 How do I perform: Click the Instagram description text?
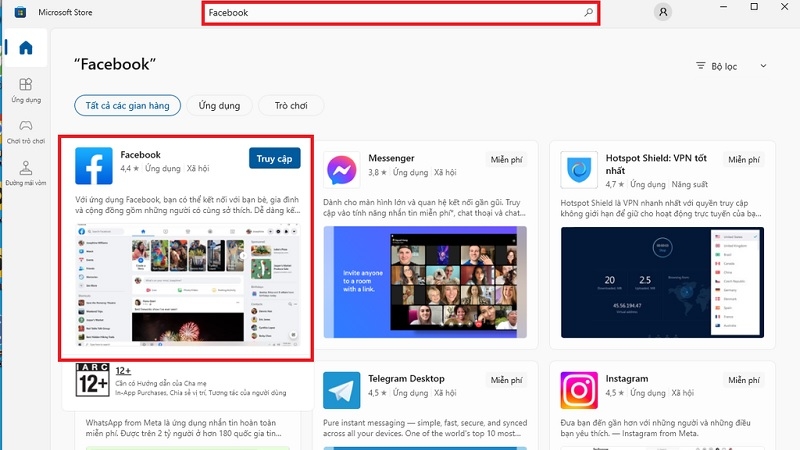[656, 428]
